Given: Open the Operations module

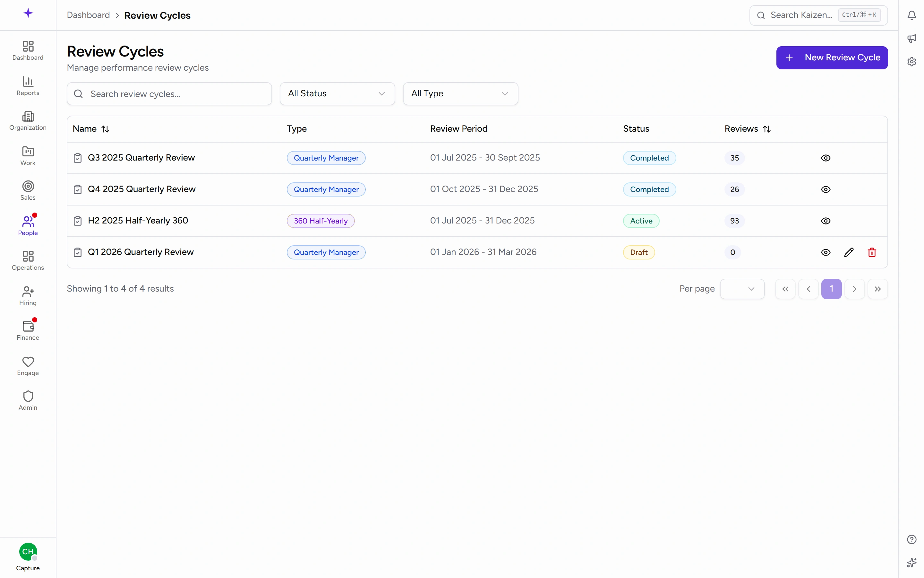Looking at the screenshot, I should point(28,261).
